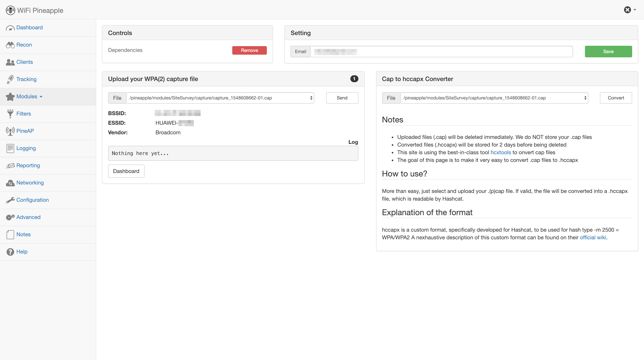
Task: Click the Notes heading in converter panel
Action: click(393, 120)
